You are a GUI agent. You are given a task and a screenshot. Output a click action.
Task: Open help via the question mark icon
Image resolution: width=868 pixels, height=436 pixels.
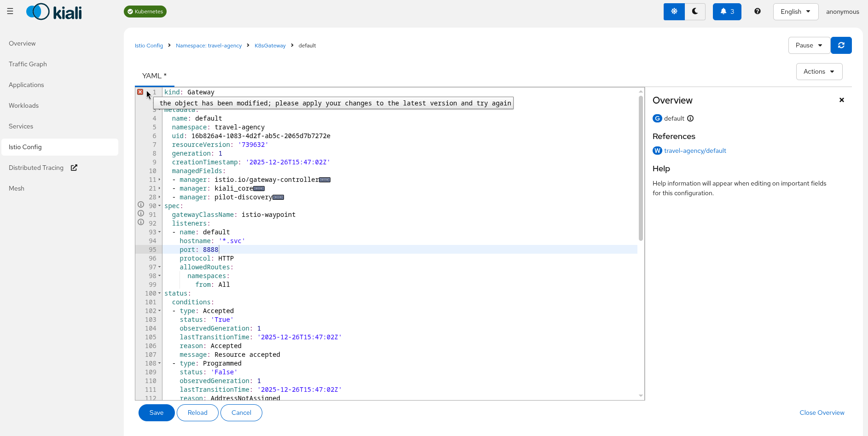[758, 11]
